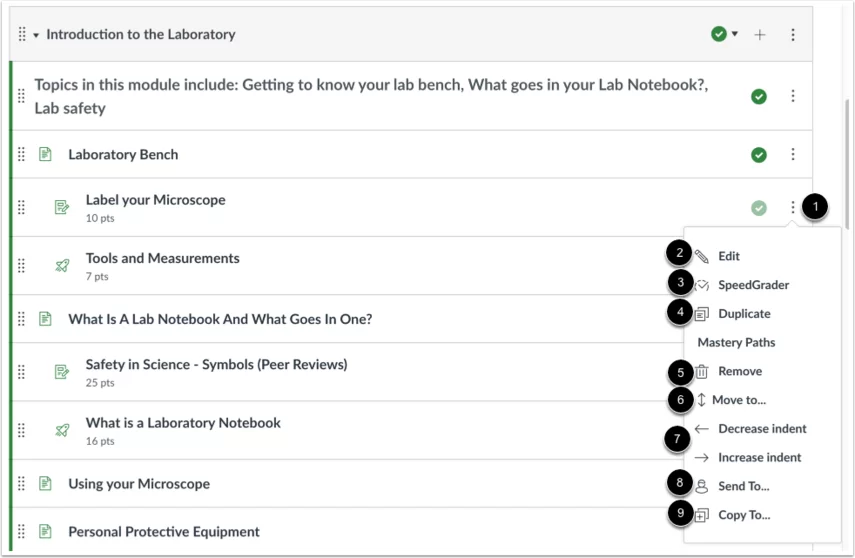Open What is a Laboratory Notebook quiz link
Viewport: 855px width, 558px height.
[183, 423]
